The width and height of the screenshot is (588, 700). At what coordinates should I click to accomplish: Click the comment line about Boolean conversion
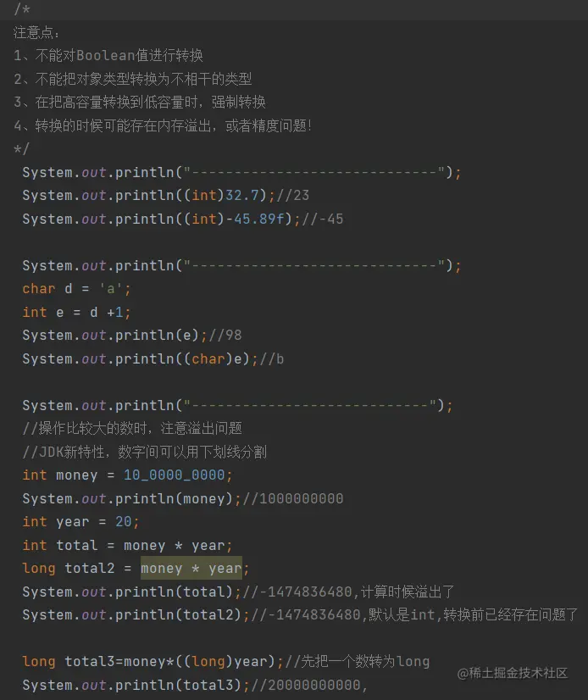click(108, 55)
